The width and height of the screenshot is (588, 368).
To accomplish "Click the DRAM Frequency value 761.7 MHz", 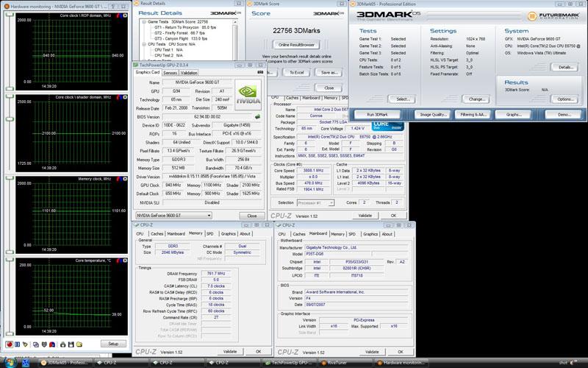I will 216,273.
